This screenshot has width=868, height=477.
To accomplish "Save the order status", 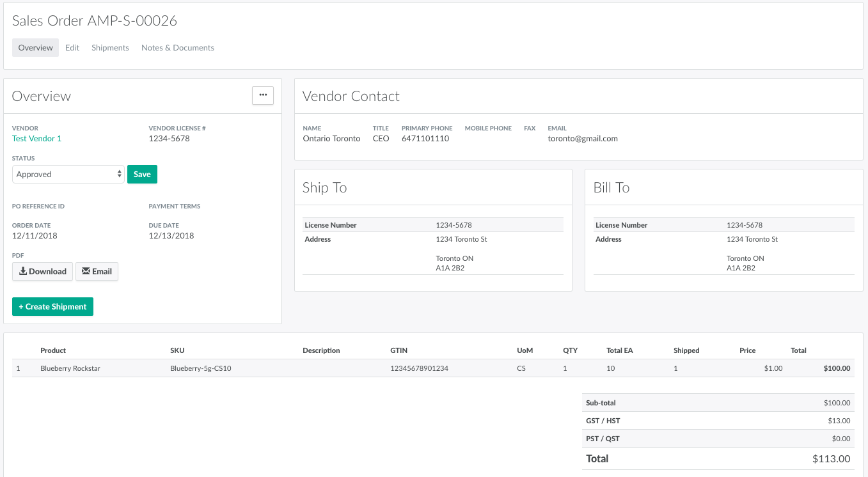I will coord(142,175).
